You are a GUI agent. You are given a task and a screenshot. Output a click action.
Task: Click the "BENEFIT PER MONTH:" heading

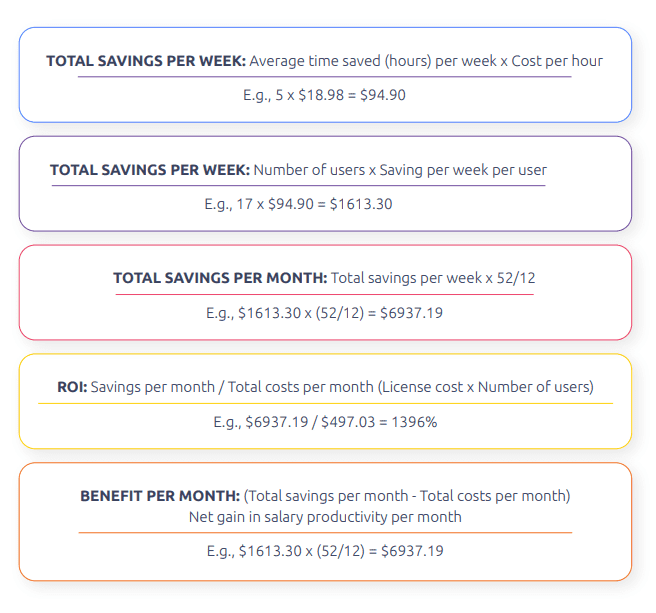tap(160, 496)
